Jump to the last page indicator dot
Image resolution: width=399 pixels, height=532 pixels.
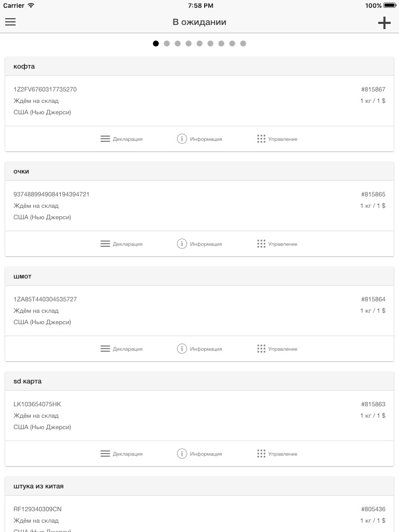(243, 44)
